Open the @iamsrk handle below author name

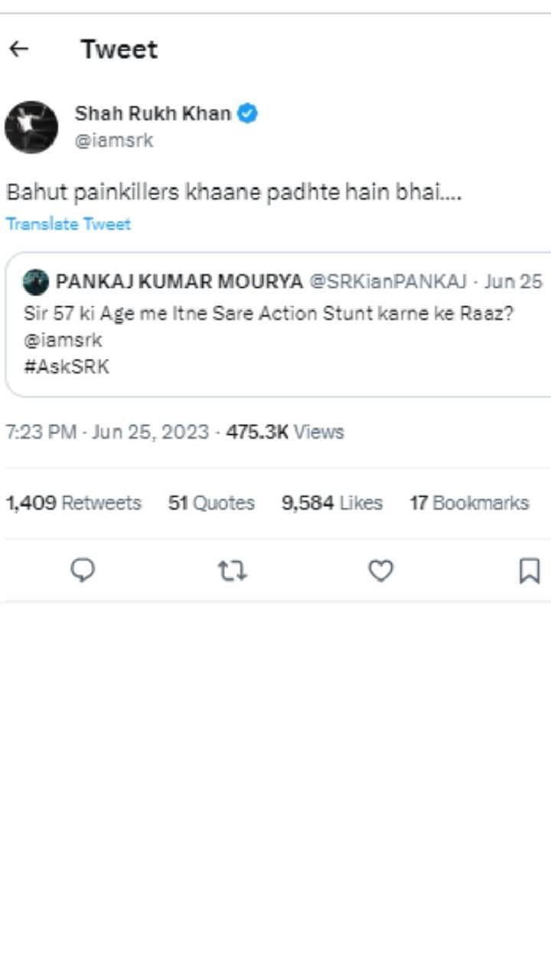pyautogui.click(x=114, y=141)
